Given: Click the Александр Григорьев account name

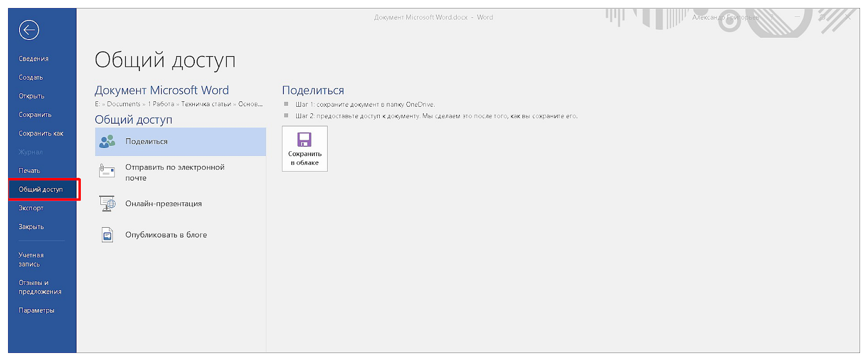Looking at the screenshot, I should click(725, 17).
